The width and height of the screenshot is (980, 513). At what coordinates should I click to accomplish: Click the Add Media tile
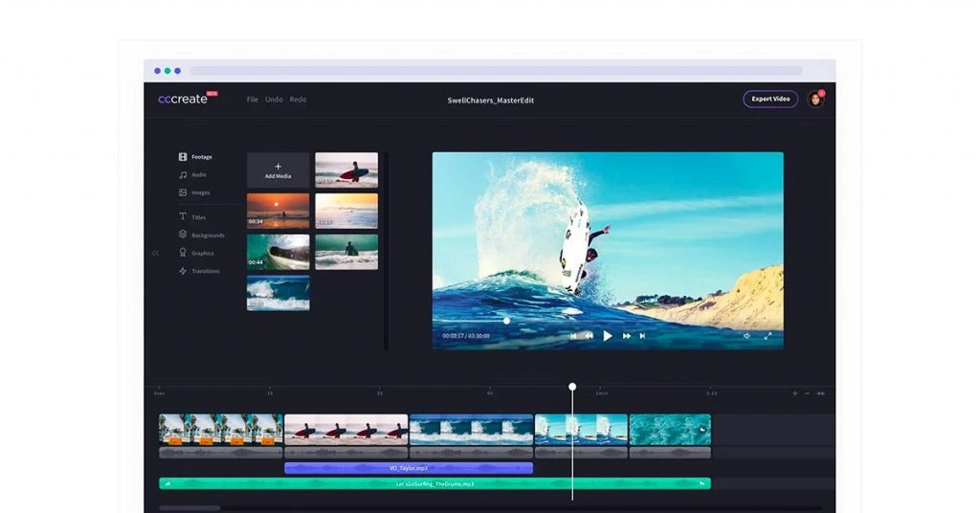click(278, 170)
